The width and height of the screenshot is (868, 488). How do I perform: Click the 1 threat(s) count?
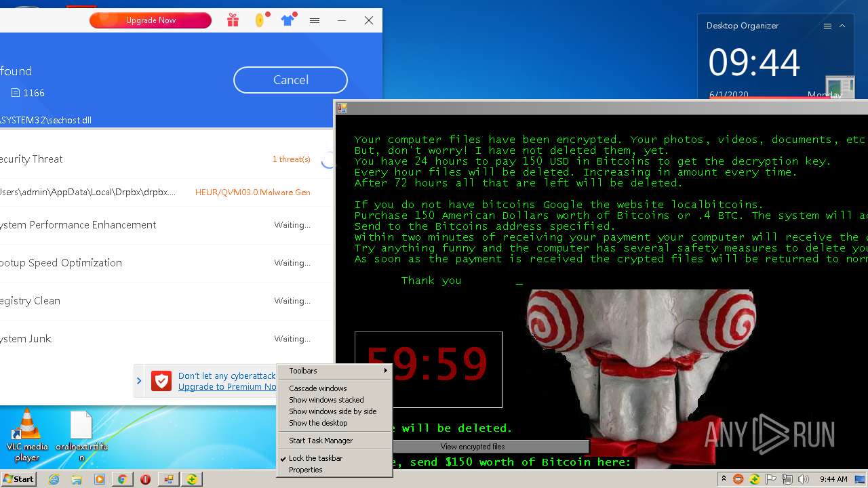click(292, 159)
